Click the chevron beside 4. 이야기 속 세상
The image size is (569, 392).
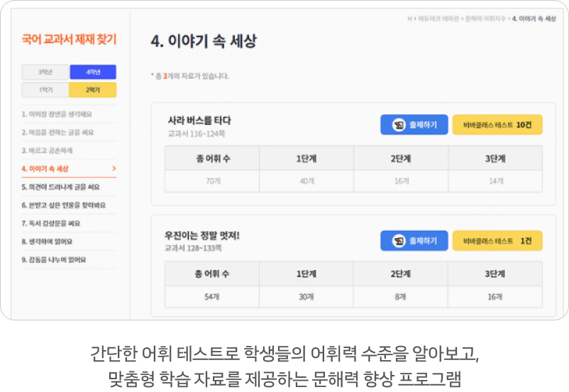(x=114, y=169)
